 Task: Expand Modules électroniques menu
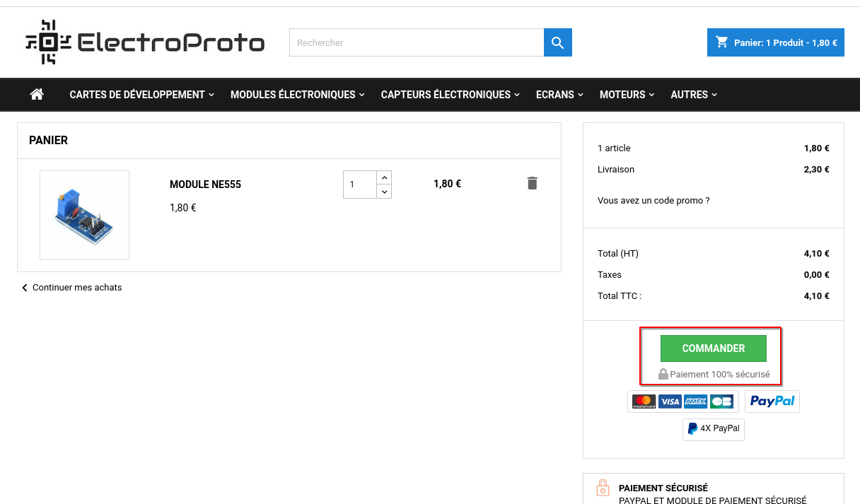[297, 95]
